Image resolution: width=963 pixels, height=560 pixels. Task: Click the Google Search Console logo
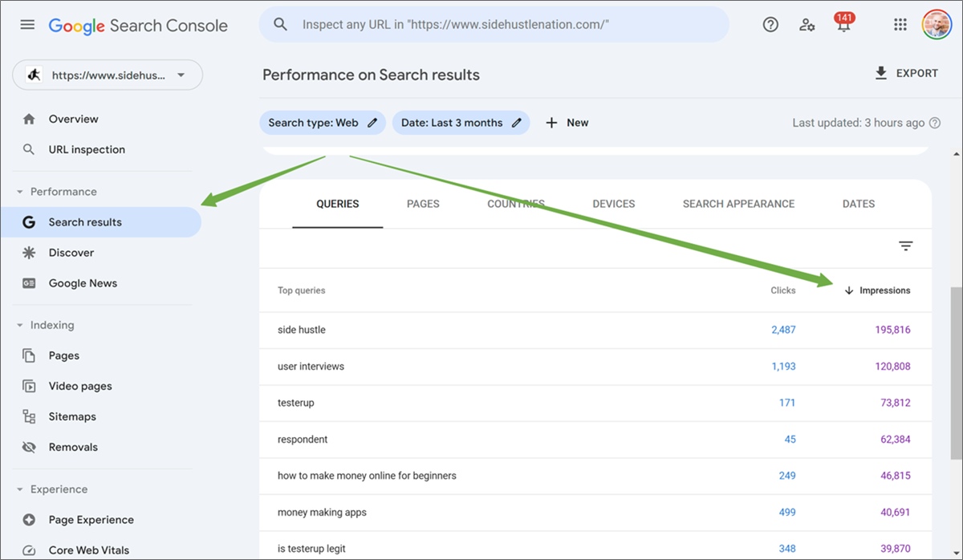tap(138, 26)
